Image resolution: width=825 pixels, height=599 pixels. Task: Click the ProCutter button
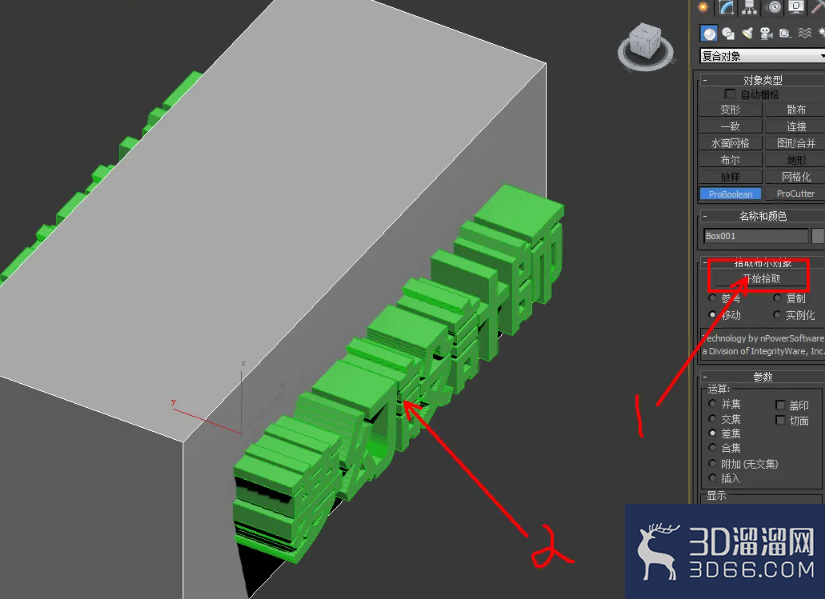click(x=795, y=194)
